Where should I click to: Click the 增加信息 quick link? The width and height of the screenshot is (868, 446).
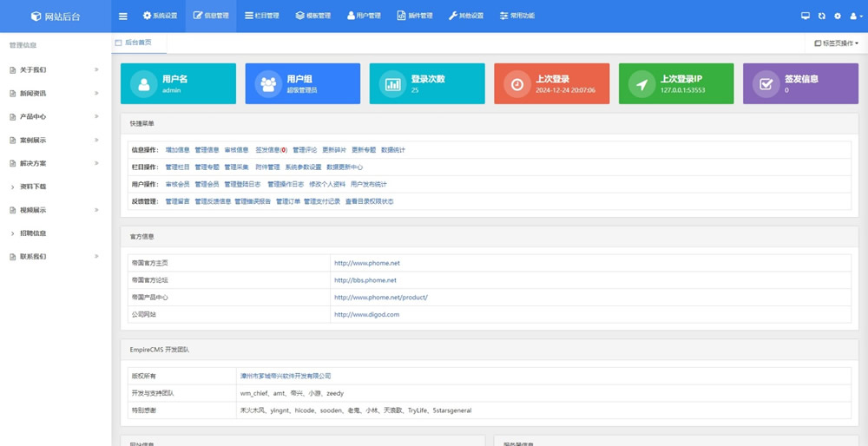(x=177, y=150)
